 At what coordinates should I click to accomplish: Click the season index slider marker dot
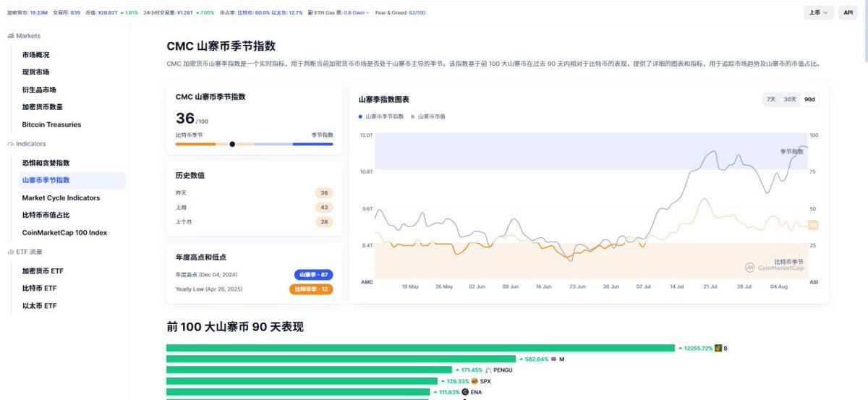[232, 144]
